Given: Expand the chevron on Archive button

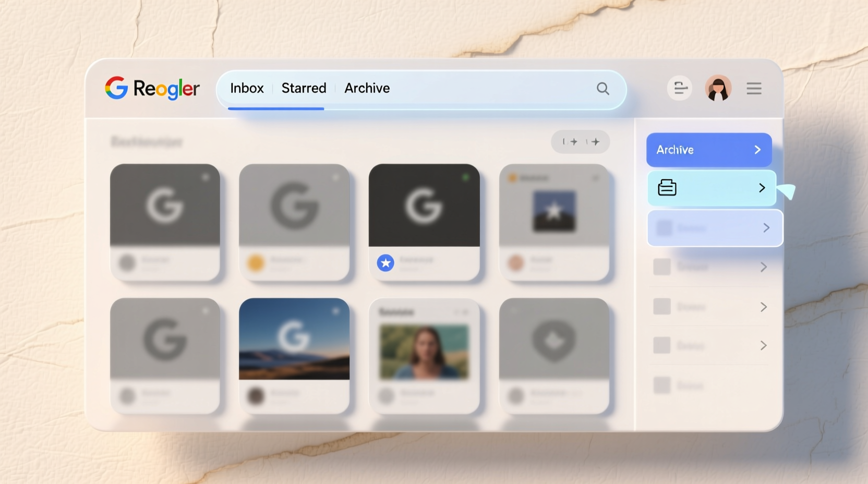Looking at the screenshot, I should point(757,150).
